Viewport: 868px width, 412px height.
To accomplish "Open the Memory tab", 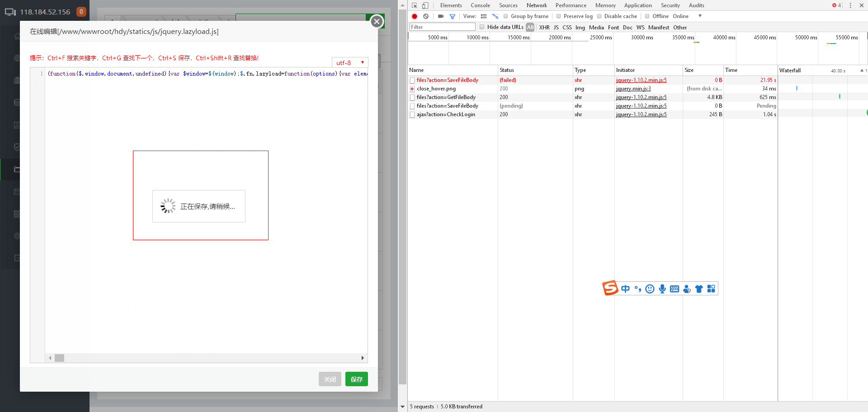I will click(605, 5).
